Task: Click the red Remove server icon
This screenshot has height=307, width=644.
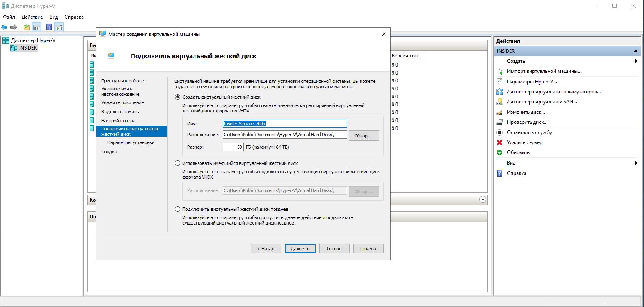Action: point(500,142)
